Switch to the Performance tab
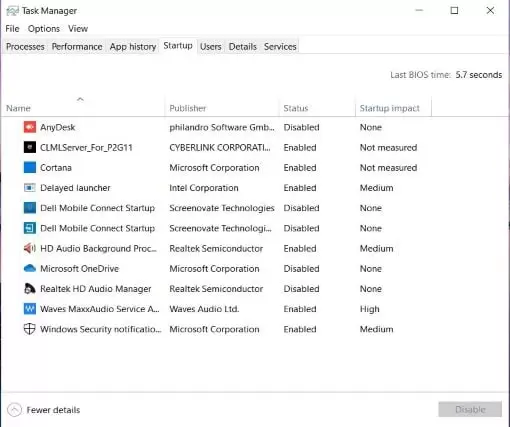Screen dimensions: 510x427 77,47
